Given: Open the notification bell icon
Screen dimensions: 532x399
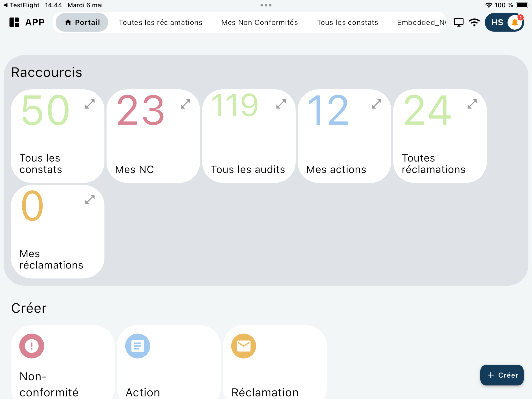Looking at the screenshot, I should (515, 22).
